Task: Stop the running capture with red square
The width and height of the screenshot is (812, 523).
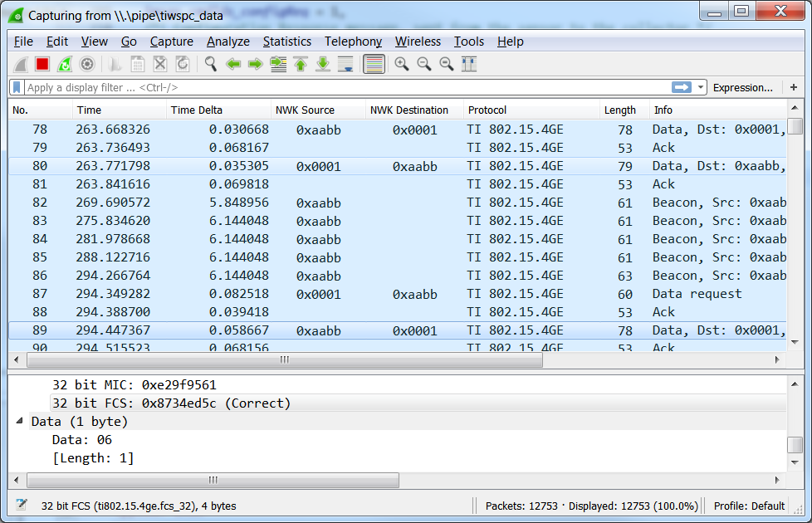Action: pyautogui.click(x=42, y=64)
